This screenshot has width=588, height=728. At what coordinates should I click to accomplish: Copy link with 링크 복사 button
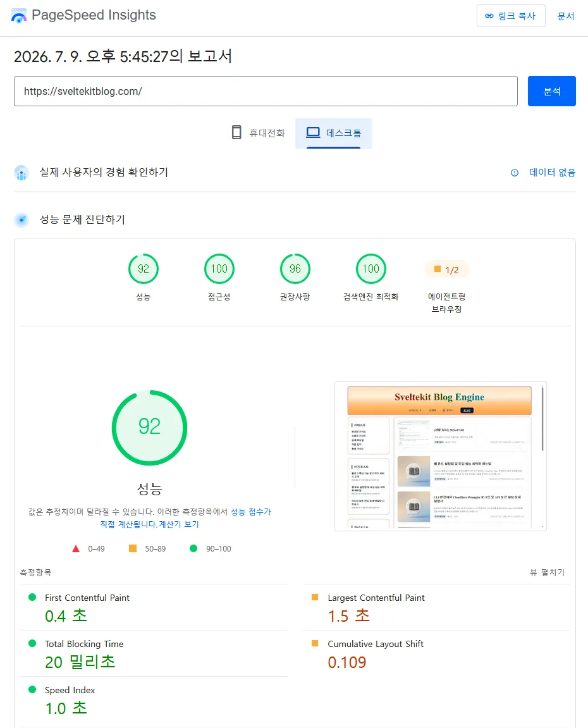511,16
